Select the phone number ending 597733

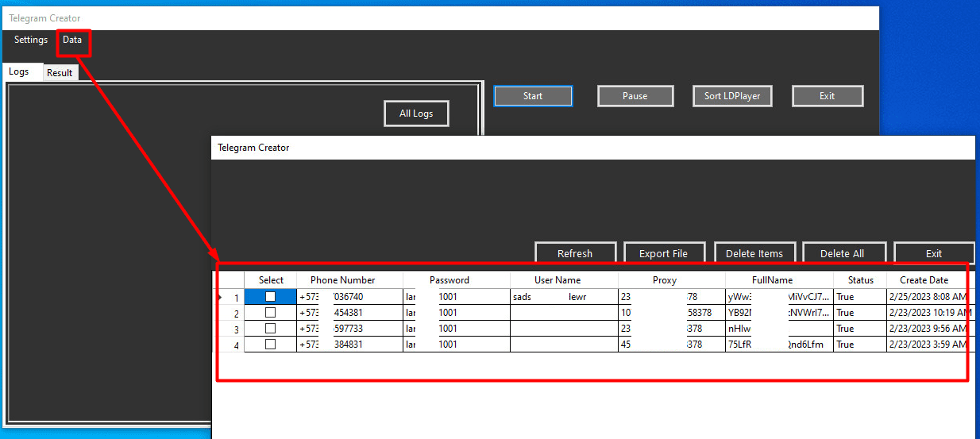pyautogui.click(x=350, y=329)
